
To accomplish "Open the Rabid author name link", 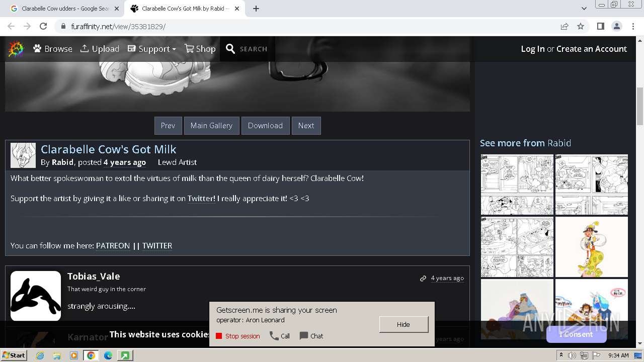I will (63, 162).
